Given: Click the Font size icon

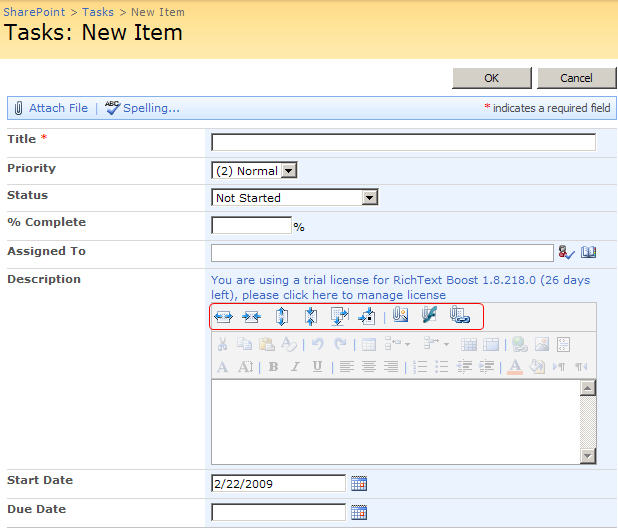Looking at the screenshot, I should [x=246, y=367].
